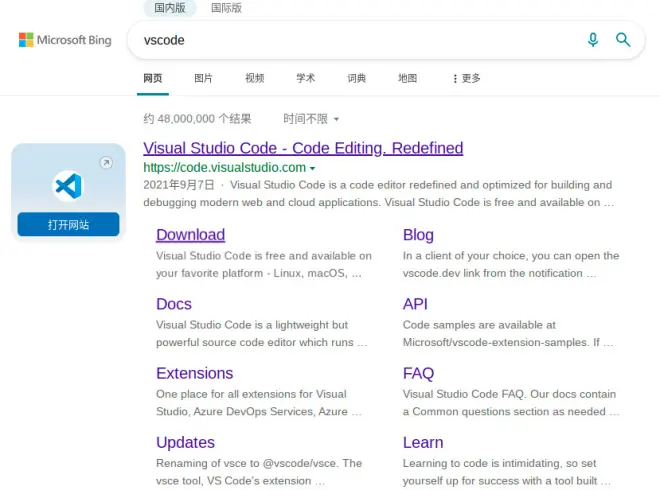Viewport: 660px width, 490px height.
Task: Click the external-link arrow on the VS Code card
Action: coord(106,162)
